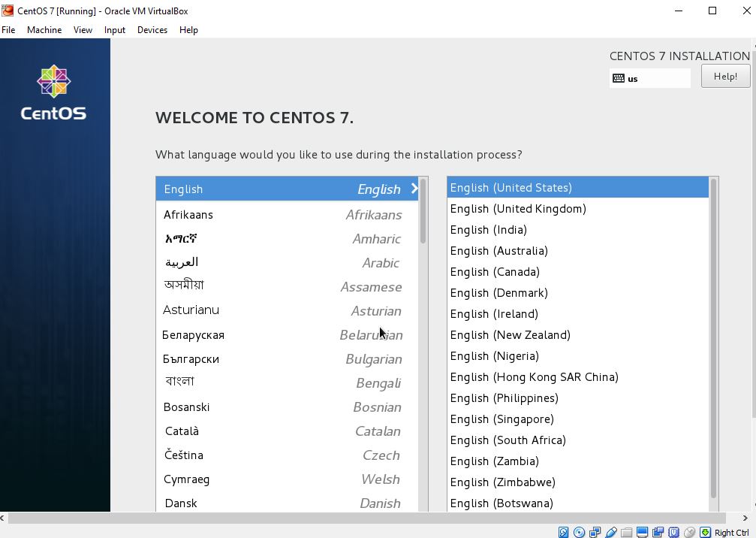Click the mouse integration status icon

click(689, 532)
